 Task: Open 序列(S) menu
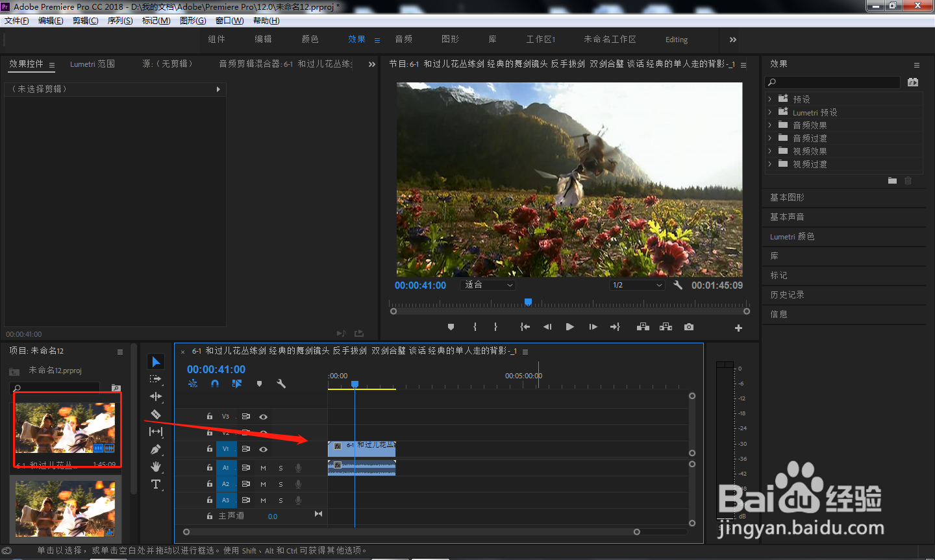(x=120, y=21)
